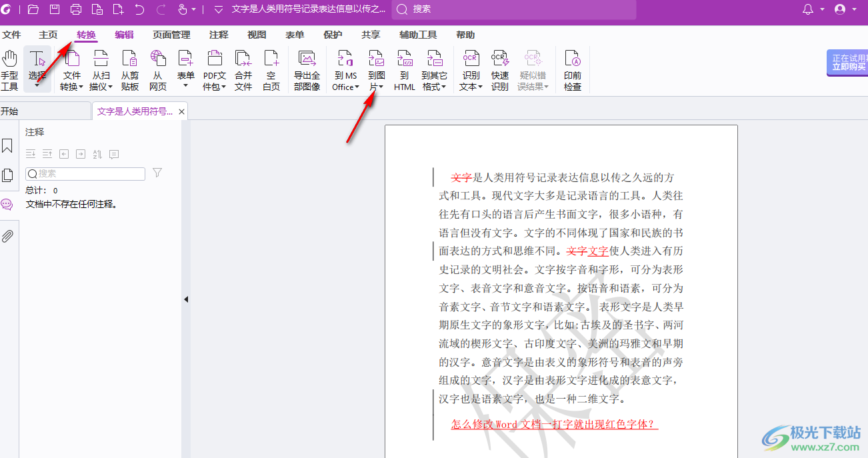Open the To Other Formats (到其它格式) dropdown
Viewport: 868px width, 458px height.
435,70
